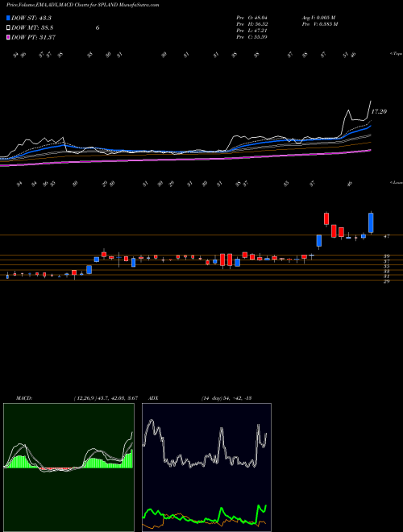The width and height of the screenshot is (403, 532).
Task: Click the 47 price level label
Action: click(x=386, y=236)
